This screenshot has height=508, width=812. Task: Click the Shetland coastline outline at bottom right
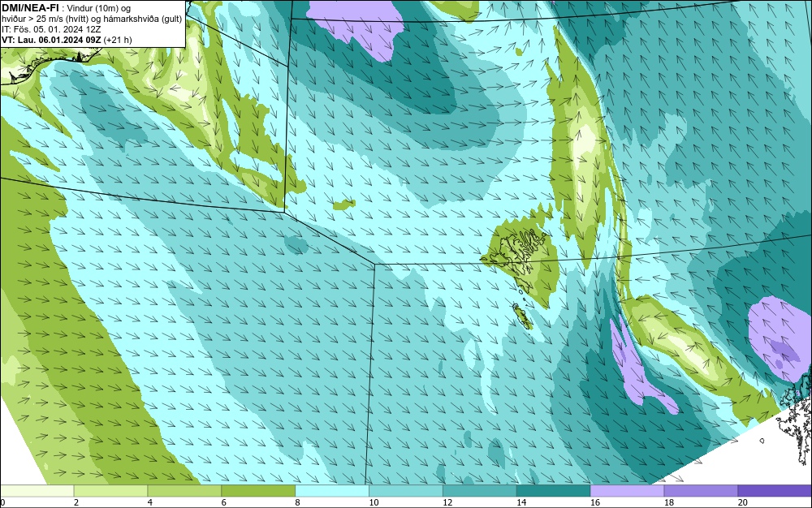pos(797,419)
